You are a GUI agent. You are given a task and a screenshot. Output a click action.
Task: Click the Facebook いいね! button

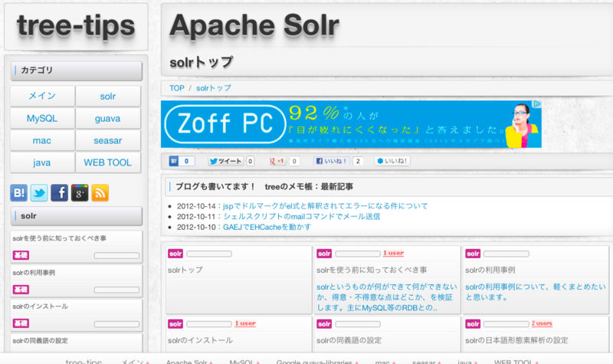point(332,161)
